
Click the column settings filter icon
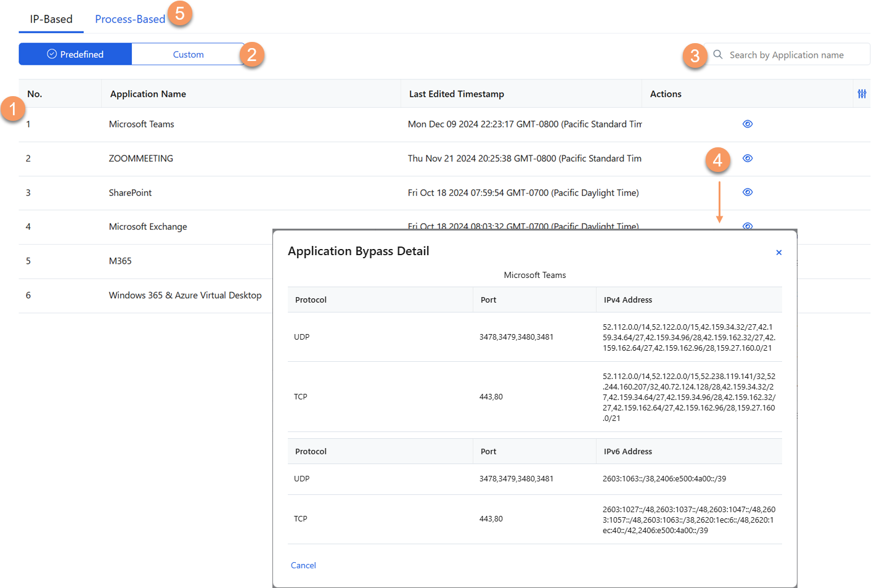[x=862, y=94]
